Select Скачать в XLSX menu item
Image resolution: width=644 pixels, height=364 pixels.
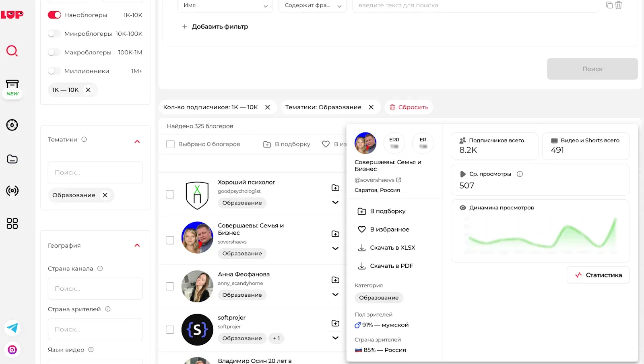click(392, 248)
